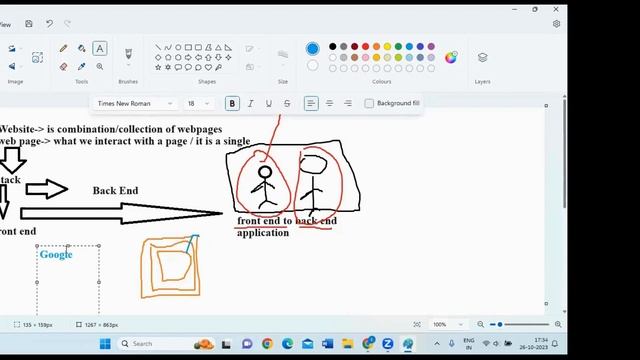Choose the right arrow shape
This screenshot has width=640, height=360.
pos(188,58)
